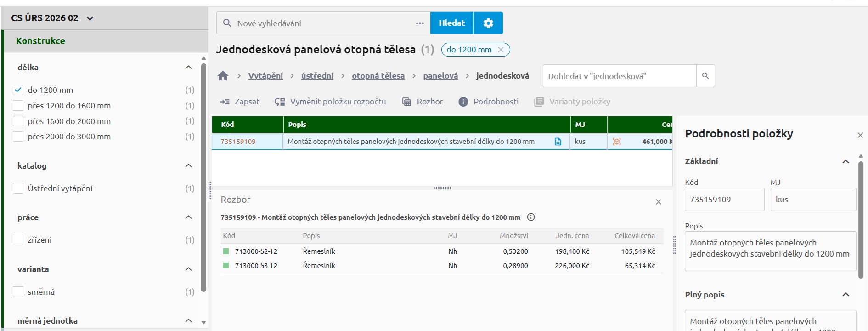Go to home via breadcrumb house icon
The height and width of the screenshot is (331, 868).
[x=223, y=76]
